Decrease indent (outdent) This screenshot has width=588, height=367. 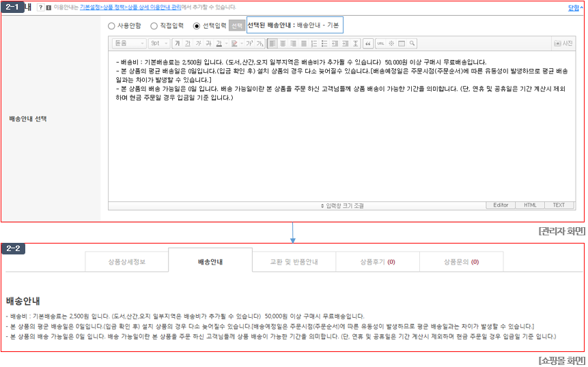pos(335,44)
